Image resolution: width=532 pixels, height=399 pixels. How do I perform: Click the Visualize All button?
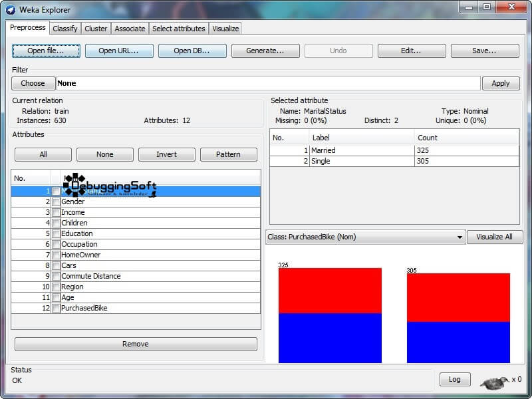coord(495,237)
